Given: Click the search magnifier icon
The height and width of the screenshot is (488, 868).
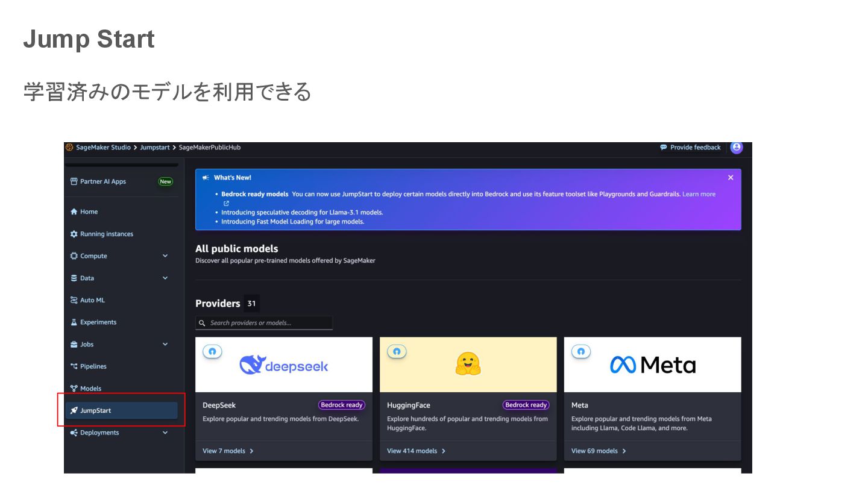Looking at the screenshot, I should coord(203,323).
